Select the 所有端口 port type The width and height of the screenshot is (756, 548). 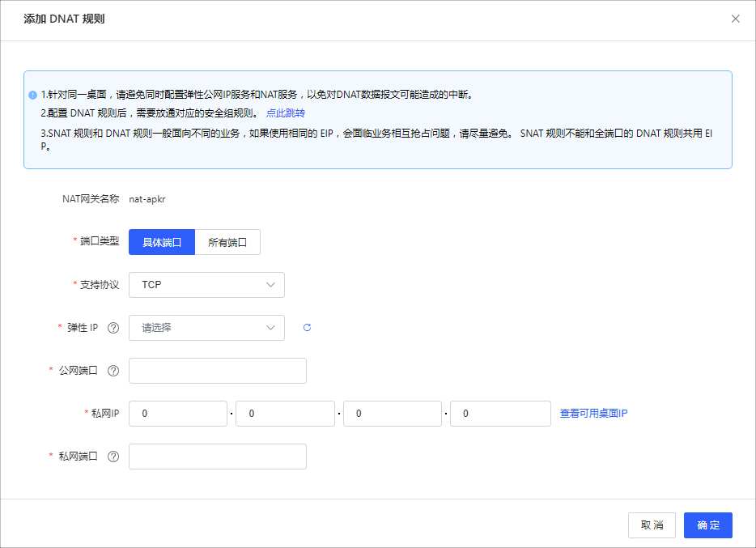coord(227,242)
